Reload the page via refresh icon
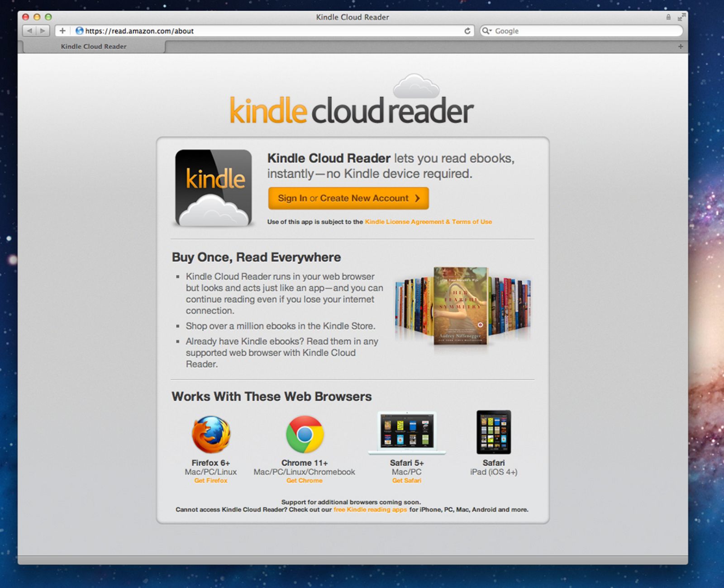Image resolution: width=724 pixels, height=588 pixels. (x=467, y=31)
